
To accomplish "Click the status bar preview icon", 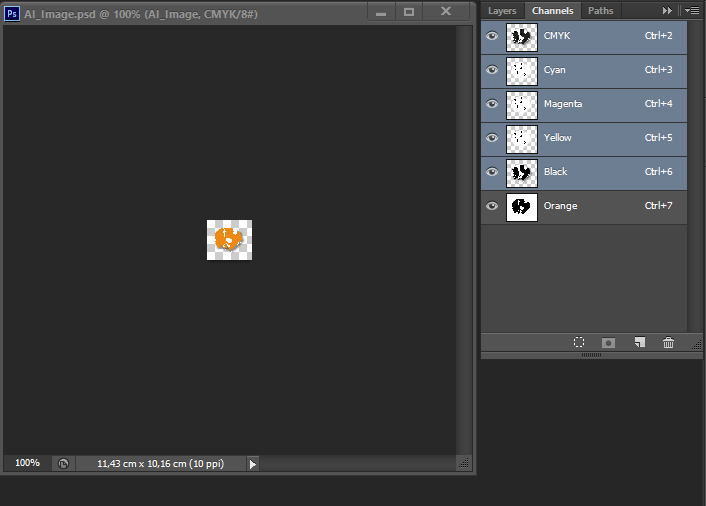I will click(63, 463).
